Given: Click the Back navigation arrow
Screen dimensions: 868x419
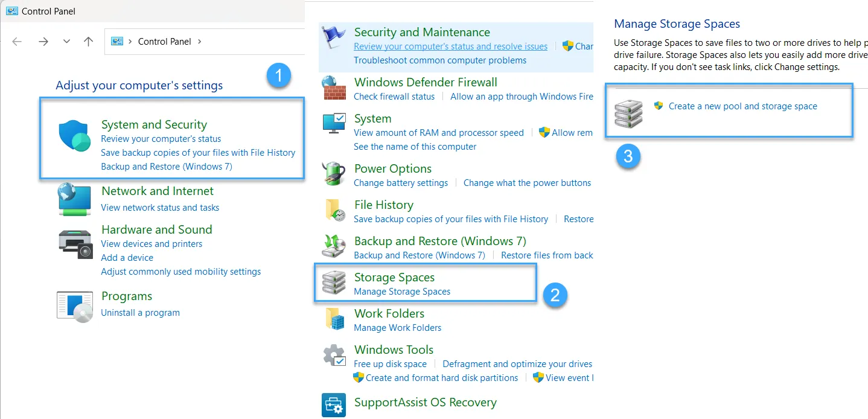Looking at the screenshot, I should click(17, 42).
